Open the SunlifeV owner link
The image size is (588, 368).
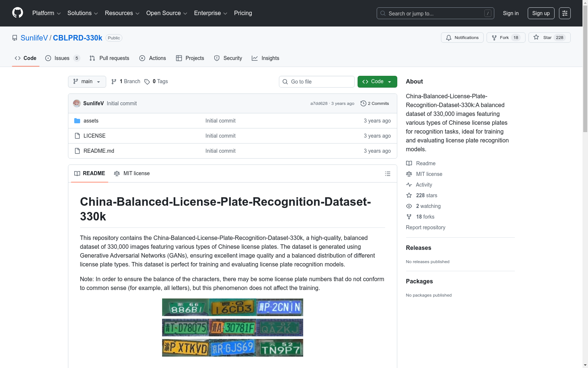(34, 38)
